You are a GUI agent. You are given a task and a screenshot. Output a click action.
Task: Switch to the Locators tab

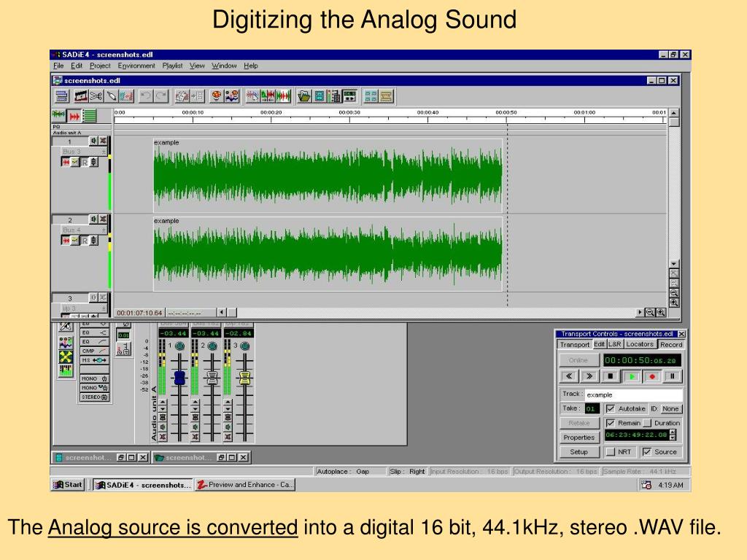tap(639, 344)
